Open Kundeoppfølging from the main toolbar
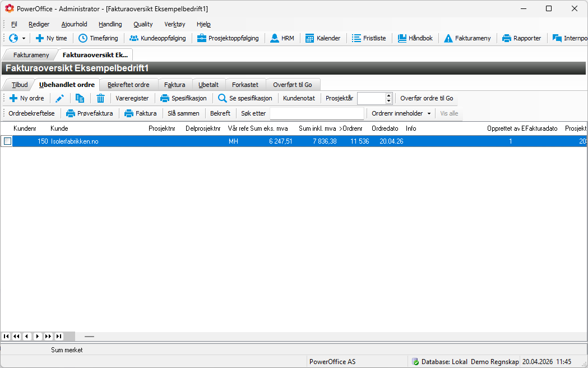 tap(158, 38)
